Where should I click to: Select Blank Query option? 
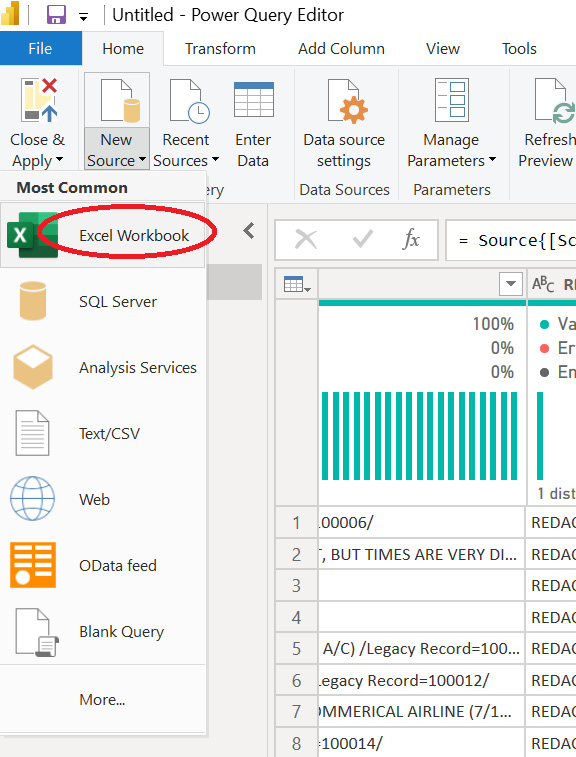(x=102, y=631)
